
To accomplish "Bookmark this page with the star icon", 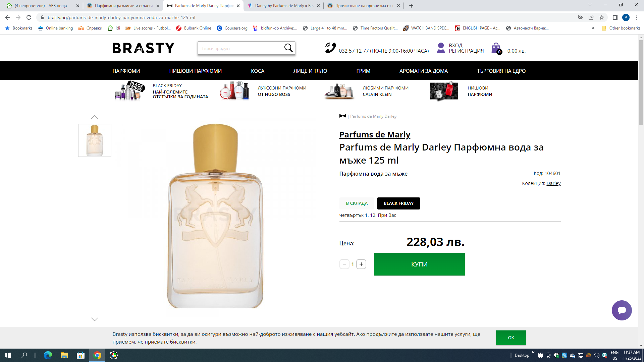I will pyautogui.click(x=602, y=17).
